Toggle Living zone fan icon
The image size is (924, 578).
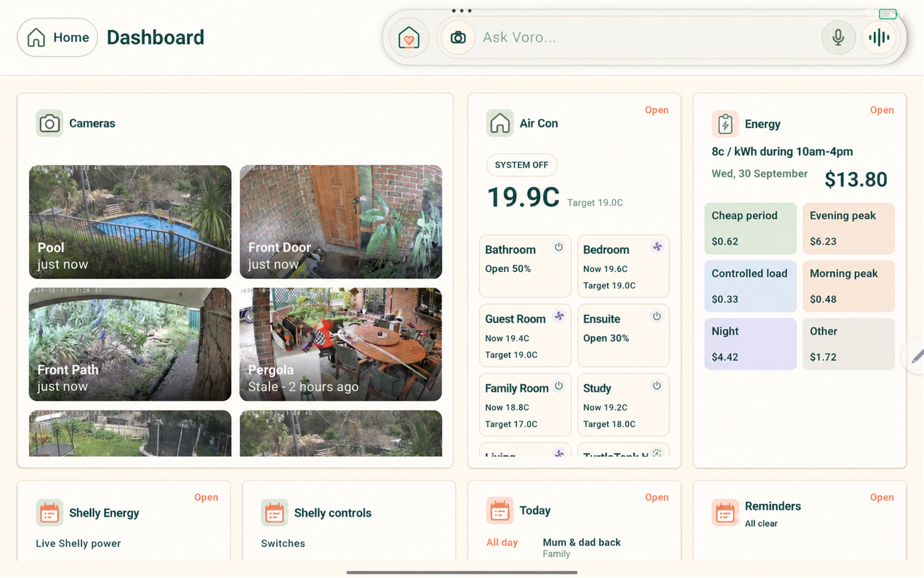point(559,453)
